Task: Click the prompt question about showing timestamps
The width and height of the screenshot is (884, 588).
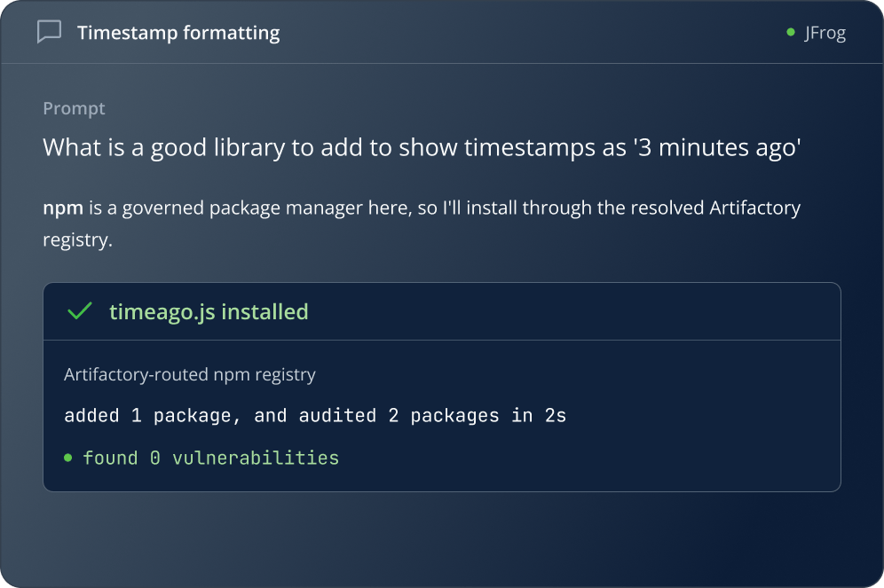Action: 422,147
